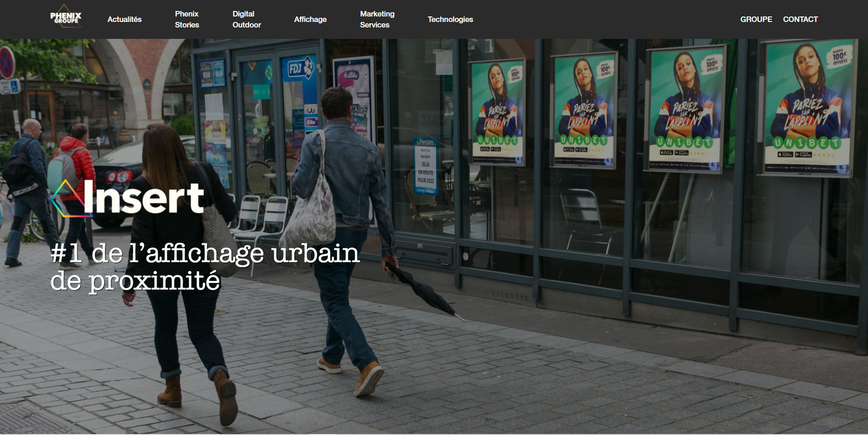Viewport: 868px width, 435px height.
Task: Open Marketing Services from the navbar
Action: pos(377,19)
